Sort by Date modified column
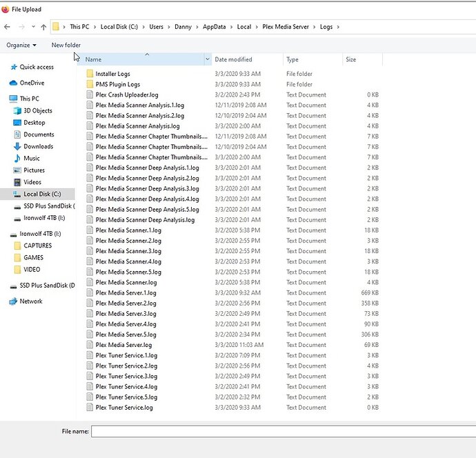This screenshot has width=476, height=458. pyautogui.click(x=233, y=59)
